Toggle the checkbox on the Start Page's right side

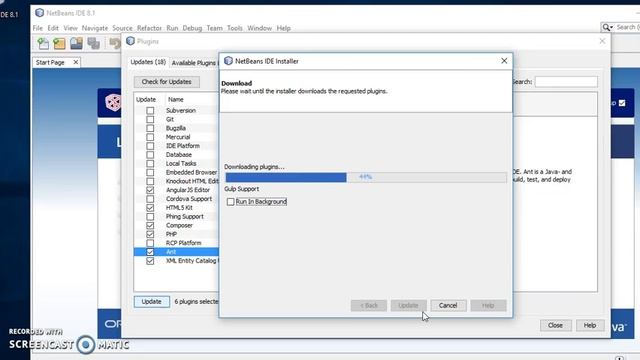click(x=622, y=103)
